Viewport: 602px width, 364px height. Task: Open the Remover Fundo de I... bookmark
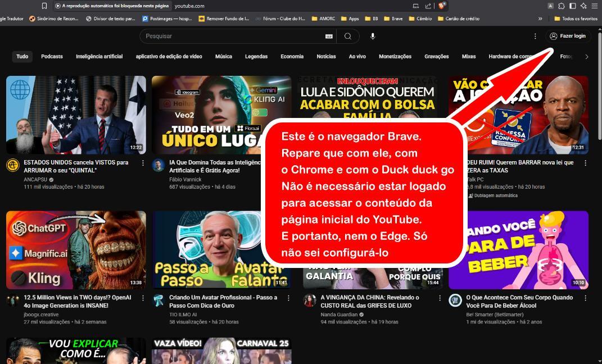tap(224, 19)
